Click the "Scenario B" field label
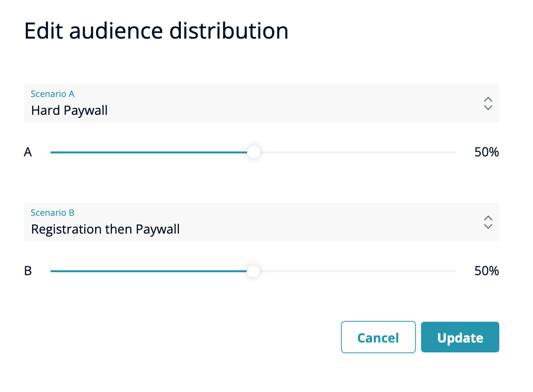533x392 pixels. [53, 212]
